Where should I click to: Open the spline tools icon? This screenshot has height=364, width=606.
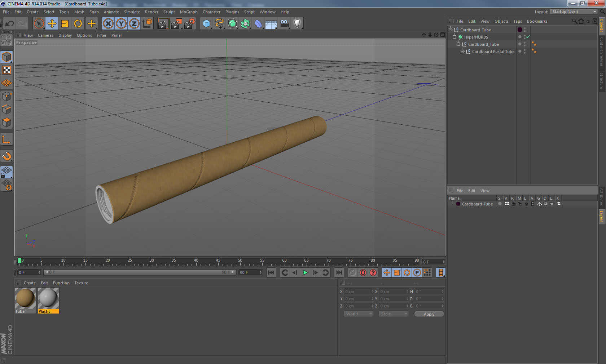point(219,24)
